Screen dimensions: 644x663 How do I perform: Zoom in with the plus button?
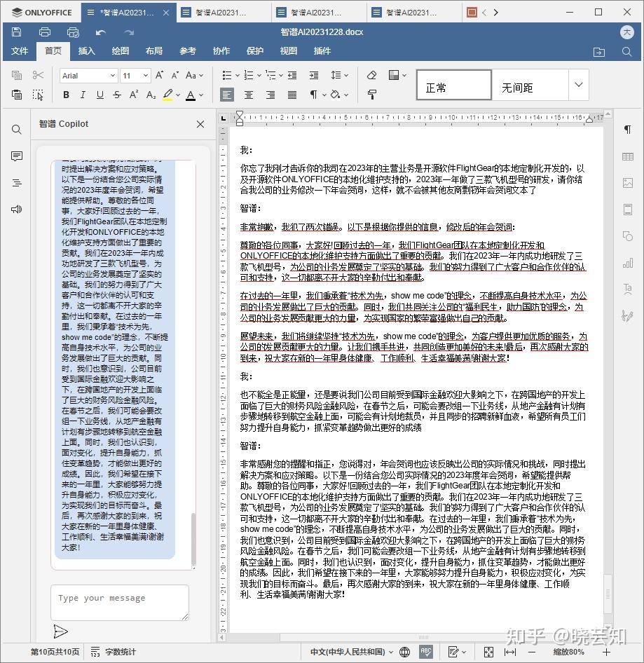(607, 652)
